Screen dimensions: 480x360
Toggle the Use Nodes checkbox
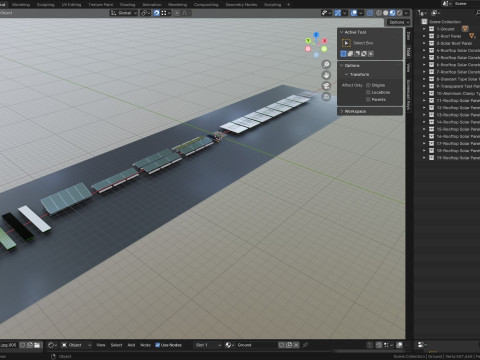(158, 345)
